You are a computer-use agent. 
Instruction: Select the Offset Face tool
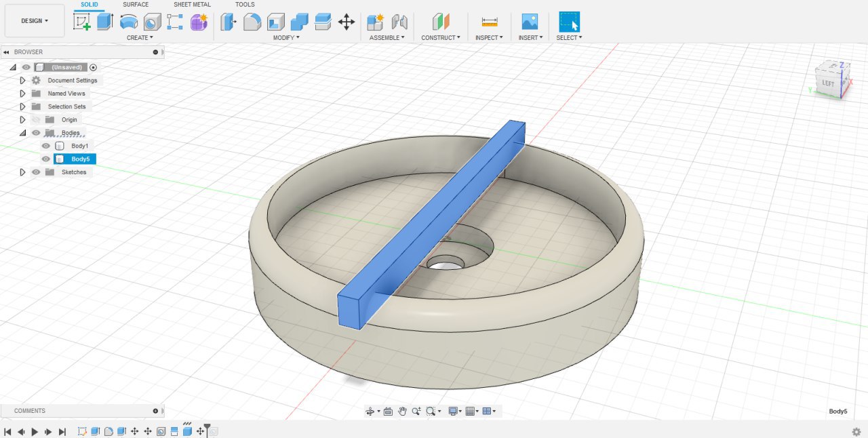323,22
